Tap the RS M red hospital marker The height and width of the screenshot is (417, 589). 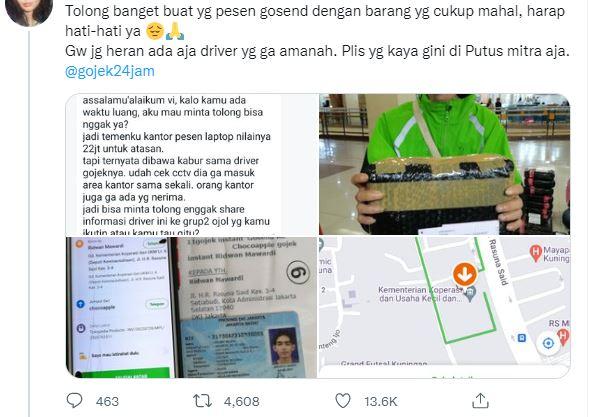coord(562,336)
